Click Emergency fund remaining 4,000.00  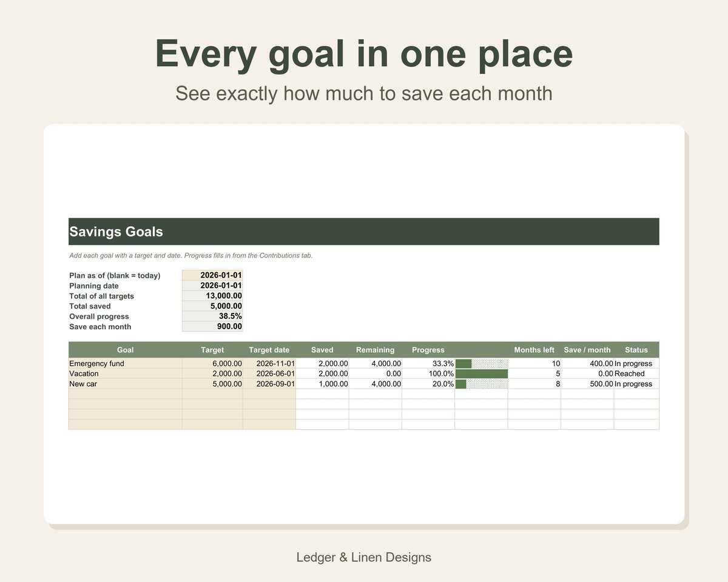[x=375, y=364]
